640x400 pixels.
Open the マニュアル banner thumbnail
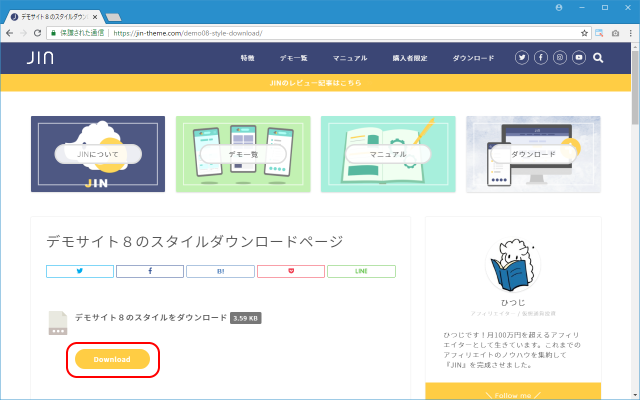coord(387,154)
